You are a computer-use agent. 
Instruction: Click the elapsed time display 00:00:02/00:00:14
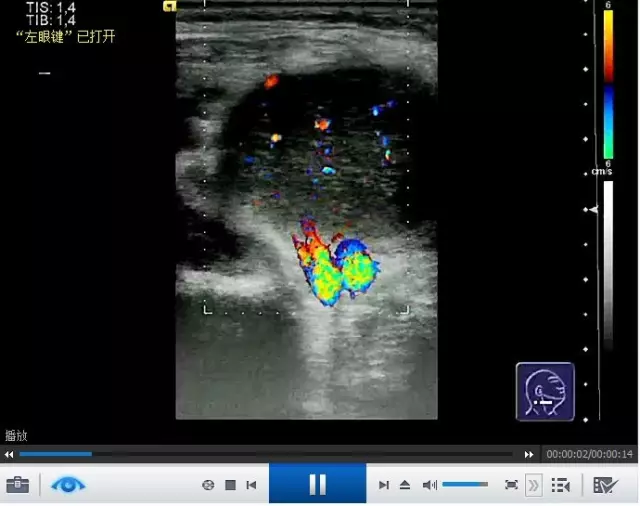point(590,455)
